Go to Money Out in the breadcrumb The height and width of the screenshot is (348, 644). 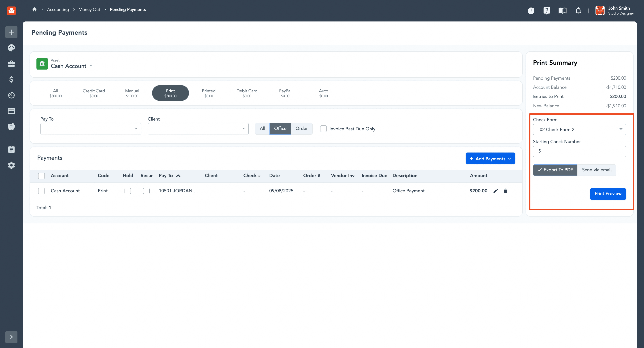[89, 9]
